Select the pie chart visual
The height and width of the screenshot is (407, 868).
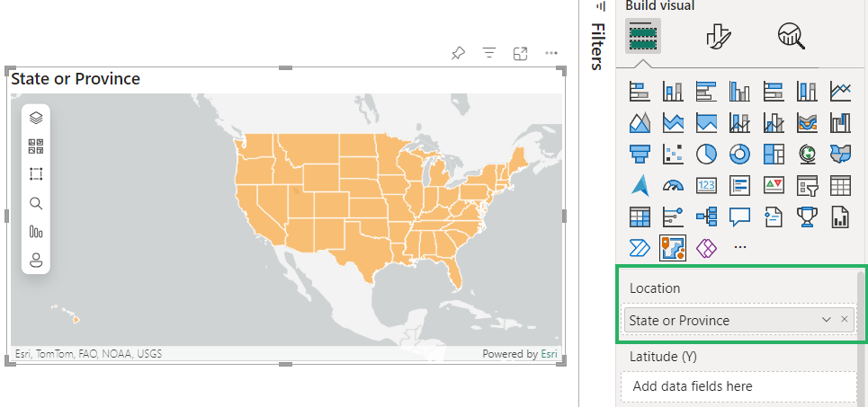pyautogui.click(x=706, y=154)
